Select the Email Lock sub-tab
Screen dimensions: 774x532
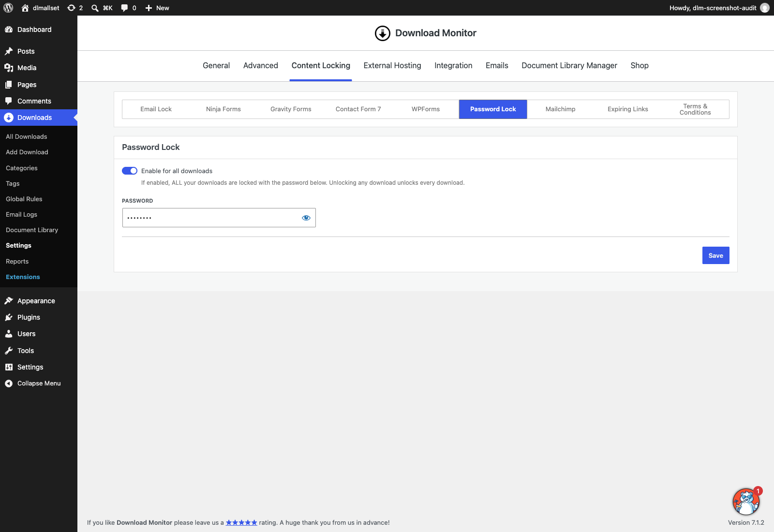[156, 109]
